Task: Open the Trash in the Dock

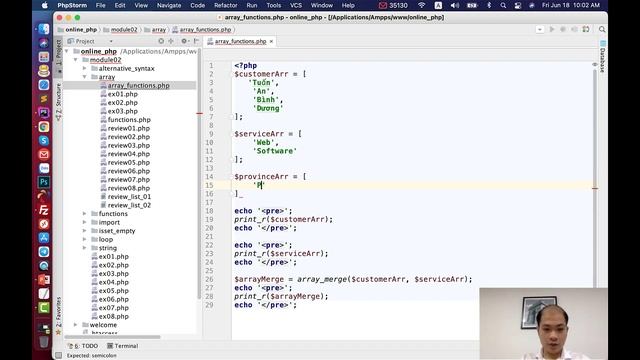Action: tap(44, 341)
